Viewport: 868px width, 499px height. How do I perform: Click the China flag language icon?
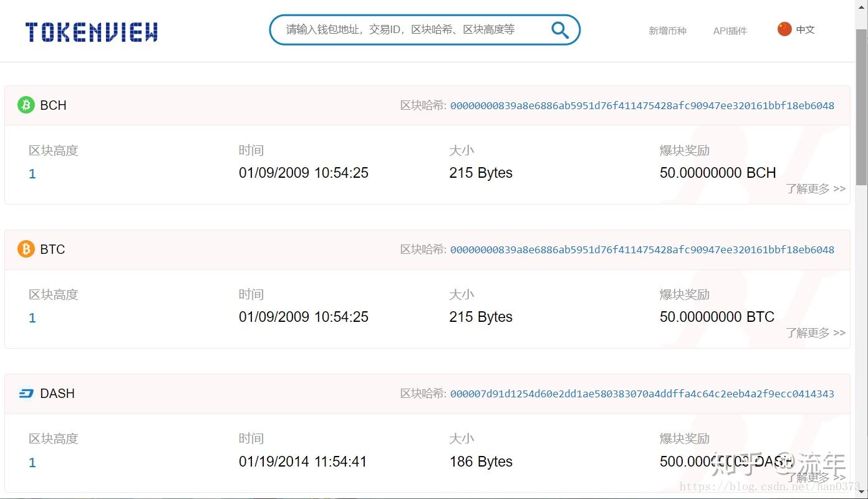(784, 29)
